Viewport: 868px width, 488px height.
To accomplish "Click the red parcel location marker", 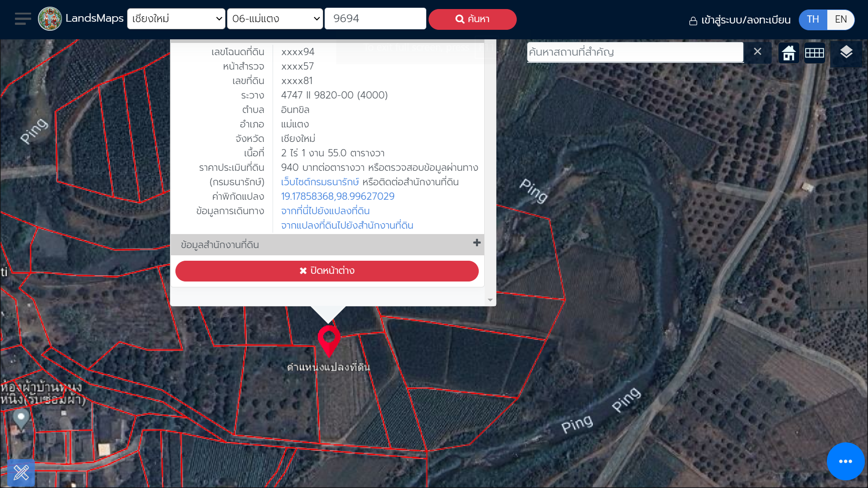I will pos(329,339).
